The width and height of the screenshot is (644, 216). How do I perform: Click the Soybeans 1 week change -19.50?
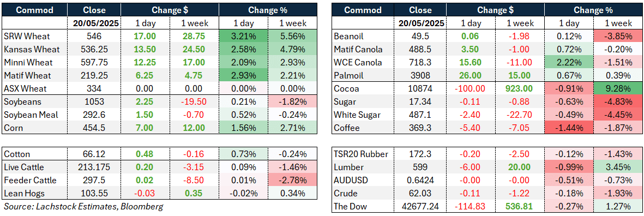[x=194, y=102]
